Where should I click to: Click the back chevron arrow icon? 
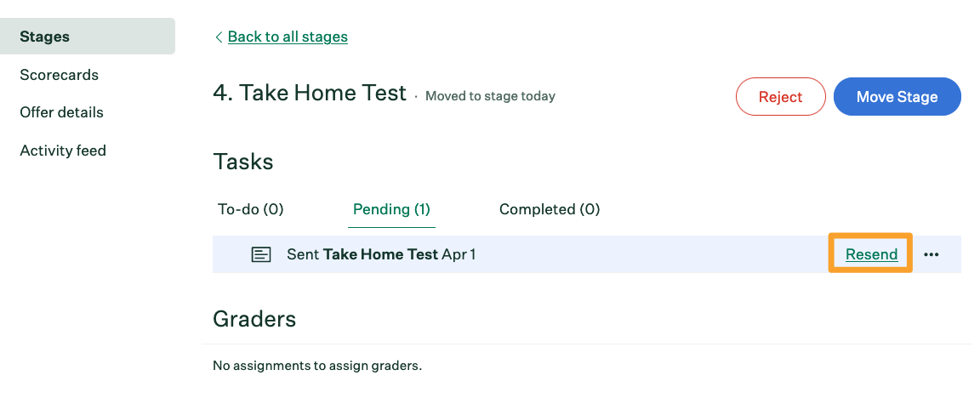click(x=218, y=37)
